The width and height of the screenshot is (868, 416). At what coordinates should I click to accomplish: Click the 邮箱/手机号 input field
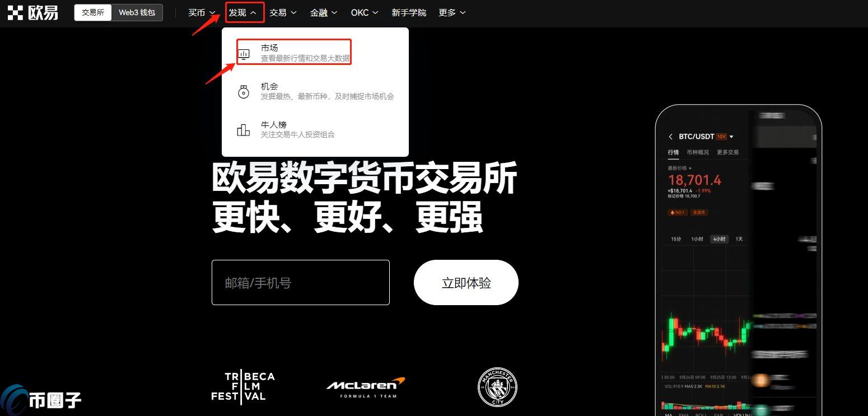pos(301,282)
